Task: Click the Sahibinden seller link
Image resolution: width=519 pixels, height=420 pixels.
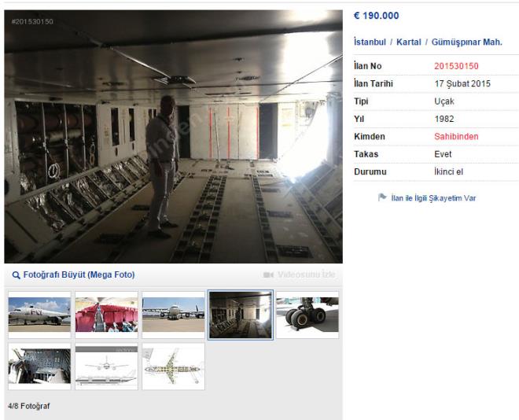Action: pos(456,136)
